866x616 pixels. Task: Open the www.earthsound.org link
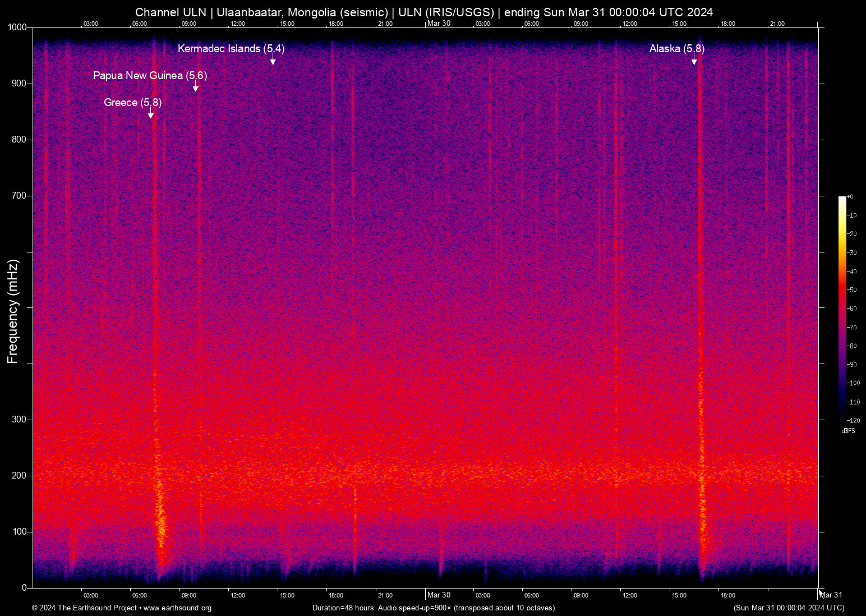(x=177, y=608)
